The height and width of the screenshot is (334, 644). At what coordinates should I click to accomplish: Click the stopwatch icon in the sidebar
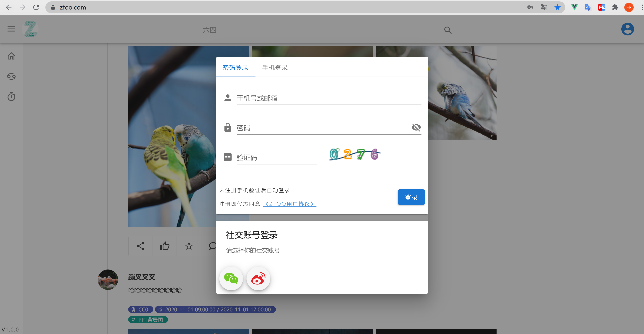click(x=11, y=97)
